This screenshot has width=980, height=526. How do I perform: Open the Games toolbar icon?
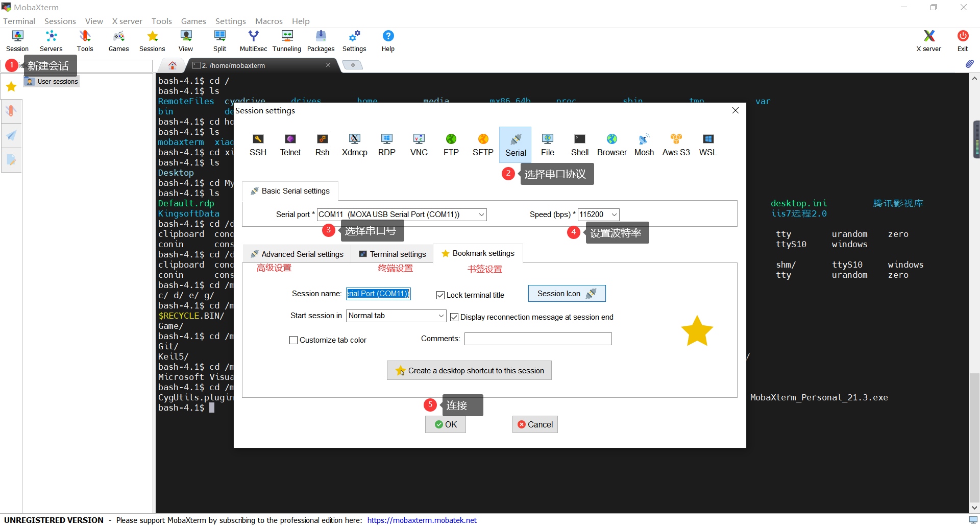(x=118, y=41)
